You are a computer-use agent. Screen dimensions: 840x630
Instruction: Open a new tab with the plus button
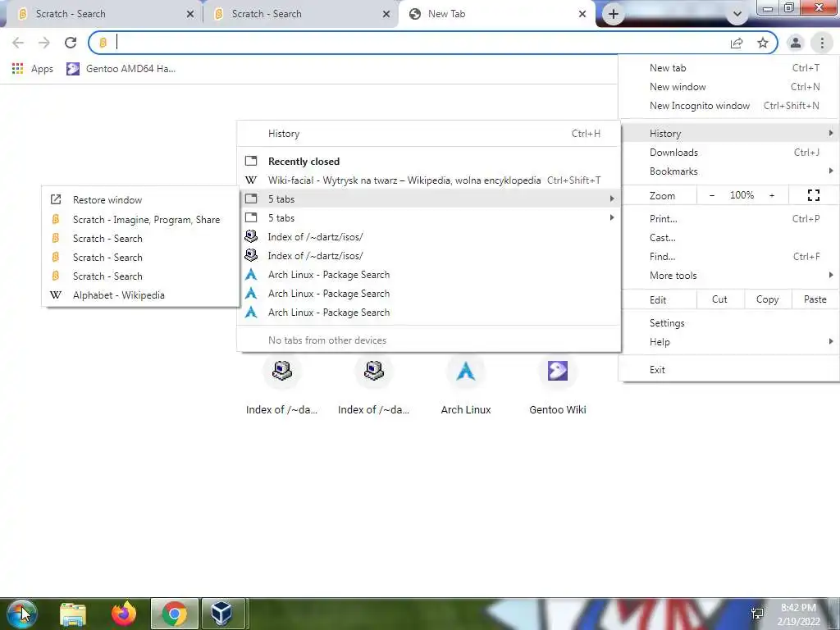tap(614, 15)
